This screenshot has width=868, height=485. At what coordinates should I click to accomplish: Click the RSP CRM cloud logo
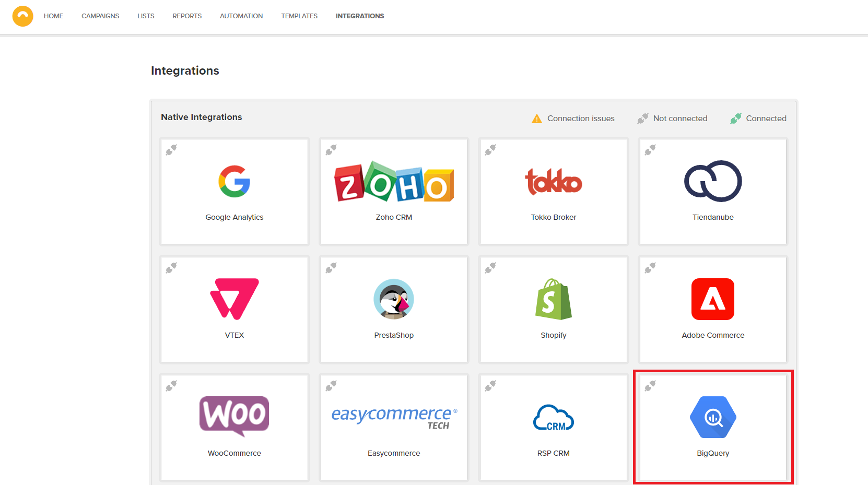[554, 418]
